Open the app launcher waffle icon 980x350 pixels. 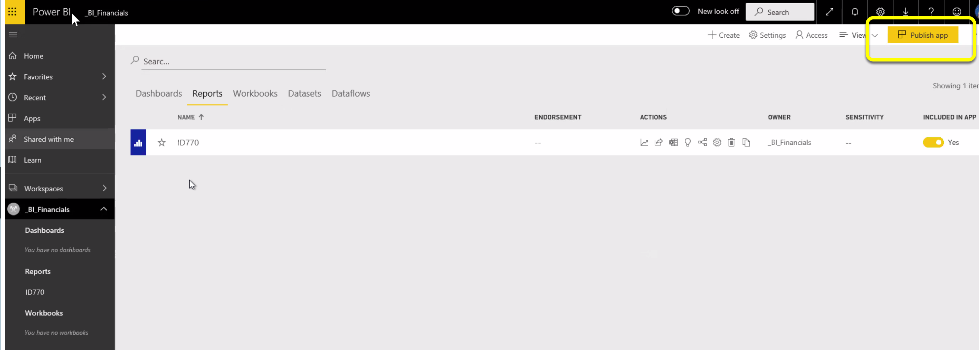point(13,12)
